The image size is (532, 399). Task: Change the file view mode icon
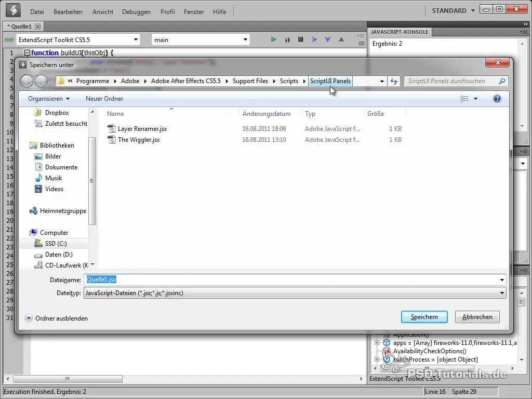[464, 99]
